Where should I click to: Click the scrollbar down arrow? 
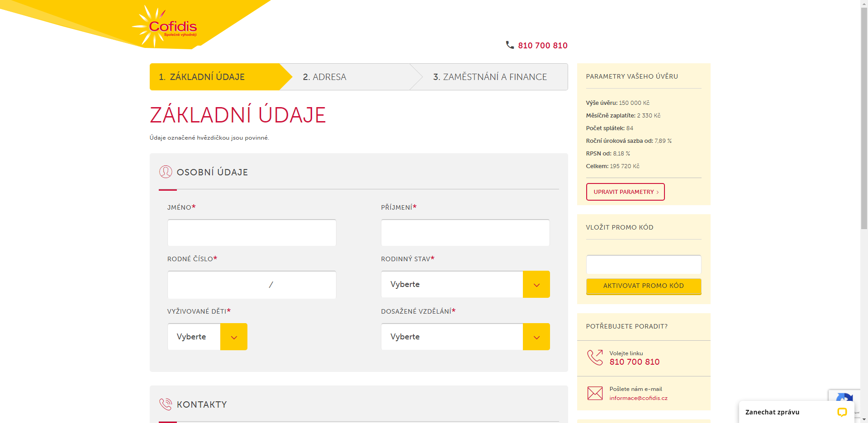(864, 419)
